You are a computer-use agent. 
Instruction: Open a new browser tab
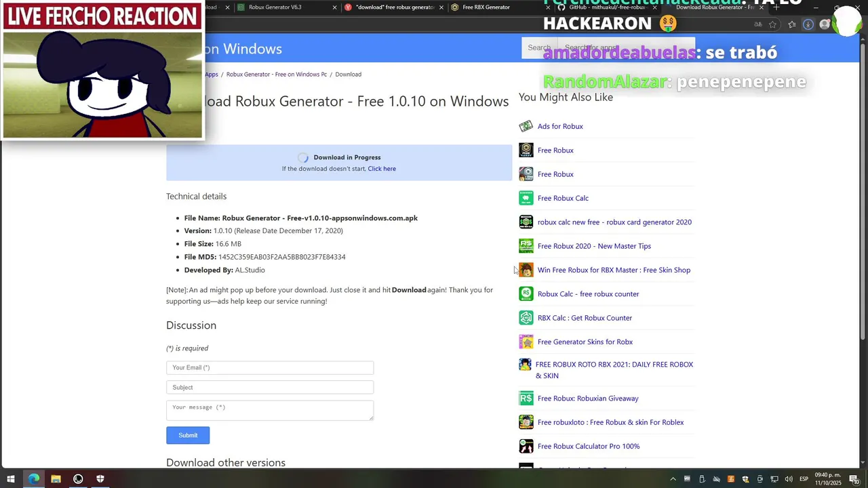pos(777,7)
